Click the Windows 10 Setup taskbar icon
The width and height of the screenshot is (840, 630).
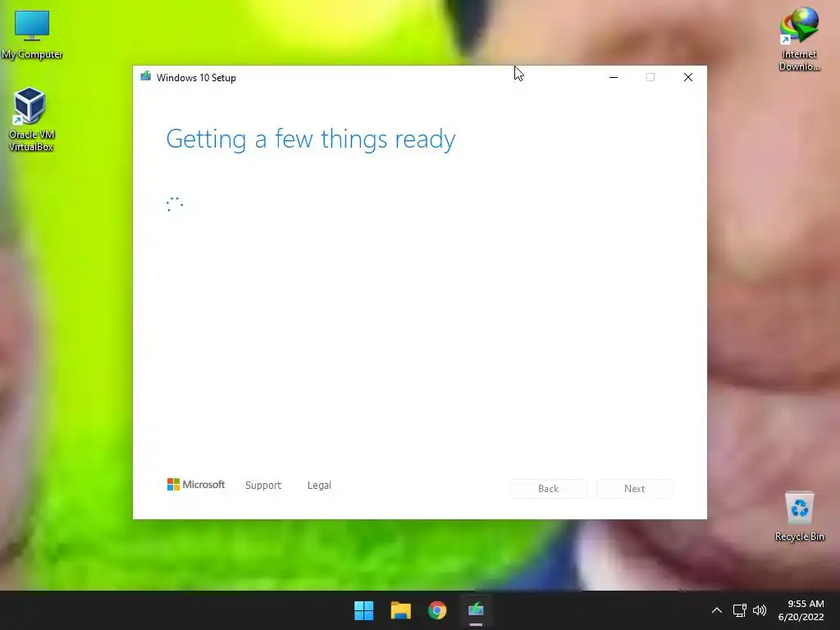tap(476, 610)
